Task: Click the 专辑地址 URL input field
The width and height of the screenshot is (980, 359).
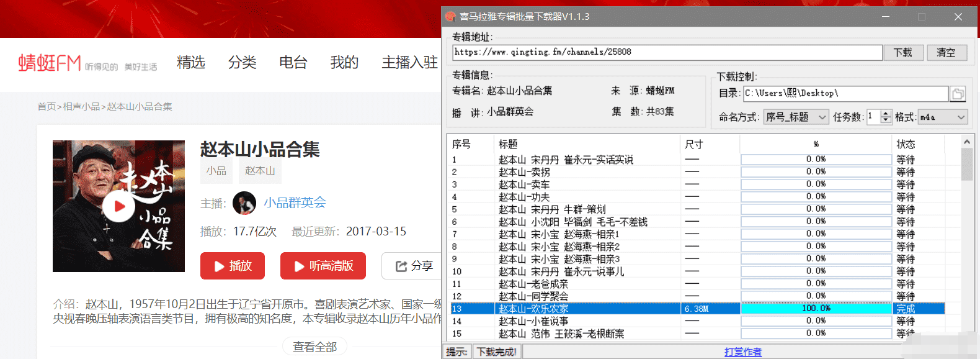Action: 667,53
